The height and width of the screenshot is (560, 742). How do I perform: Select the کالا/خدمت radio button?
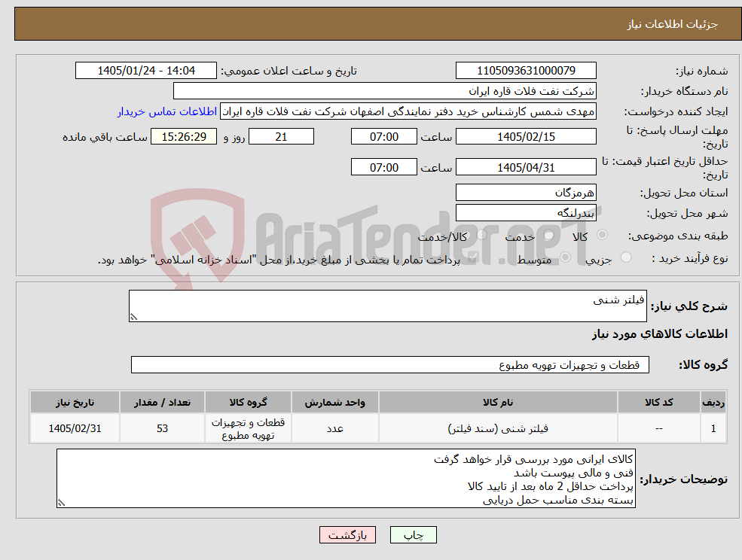point(481,235)
